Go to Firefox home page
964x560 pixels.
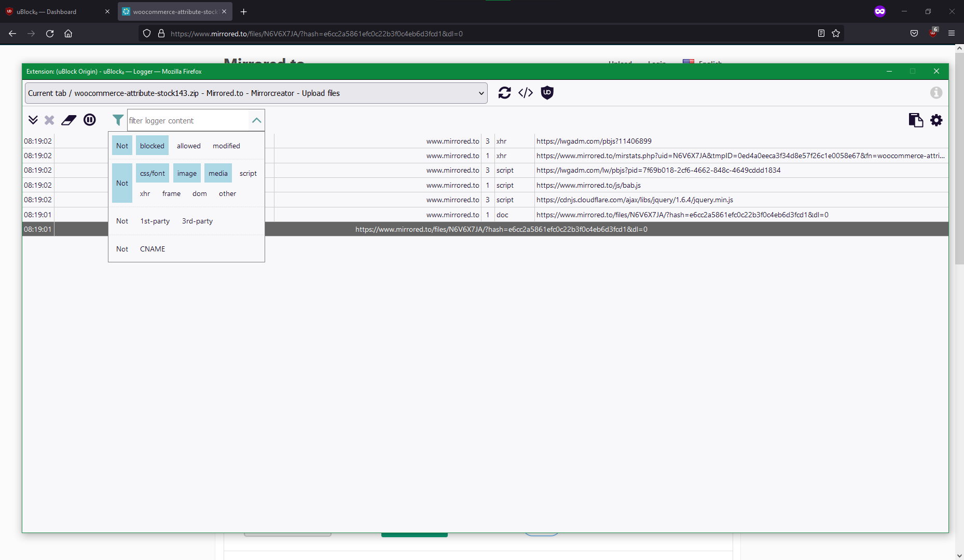tap(68, 33)
